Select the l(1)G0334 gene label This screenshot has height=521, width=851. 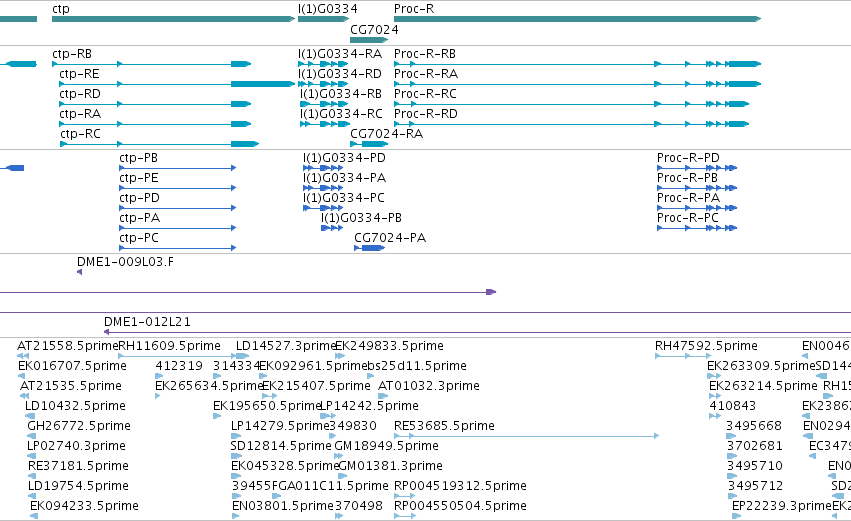point(328,9)
